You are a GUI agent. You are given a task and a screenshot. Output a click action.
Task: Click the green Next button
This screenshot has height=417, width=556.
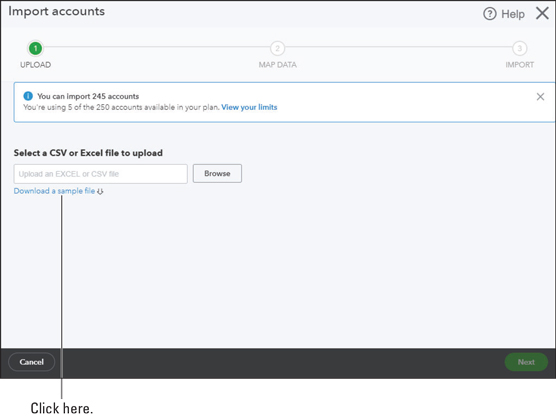point(526,362)
